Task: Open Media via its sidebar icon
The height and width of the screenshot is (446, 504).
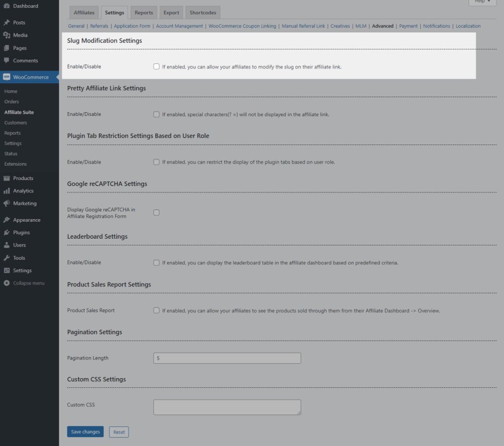Action: tap(7, 35)
